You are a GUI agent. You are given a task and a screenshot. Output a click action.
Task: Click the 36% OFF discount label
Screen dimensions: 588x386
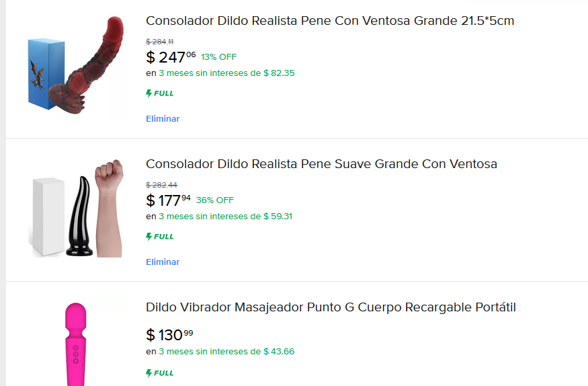click(215, 200)
